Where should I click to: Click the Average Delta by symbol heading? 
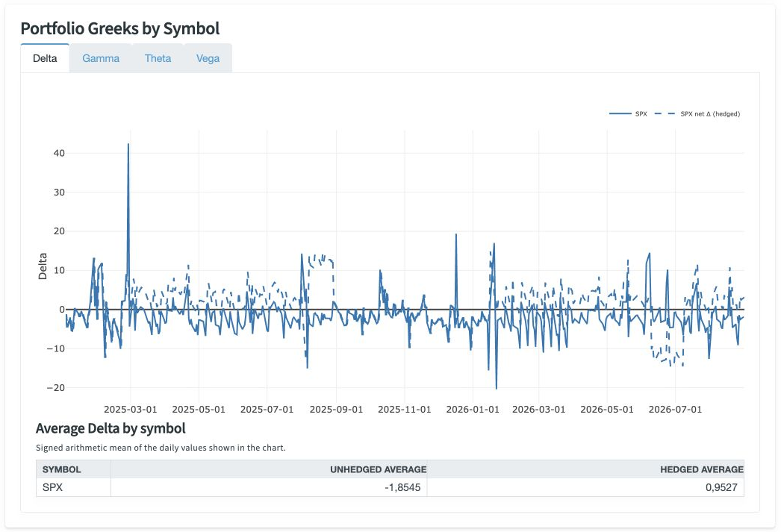coord(111,428)
